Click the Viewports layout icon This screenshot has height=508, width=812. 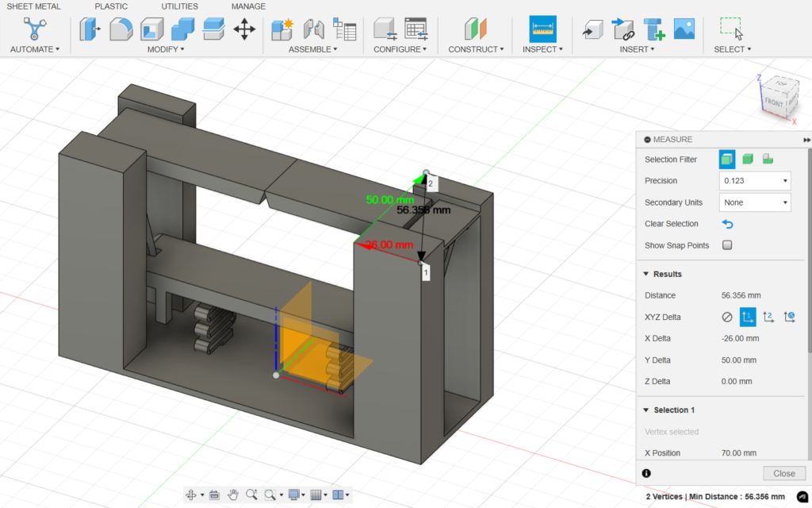tap(338, 495)
